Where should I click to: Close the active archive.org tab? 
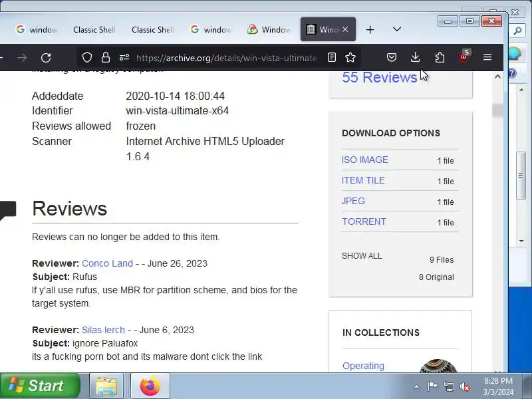(345, 29)
